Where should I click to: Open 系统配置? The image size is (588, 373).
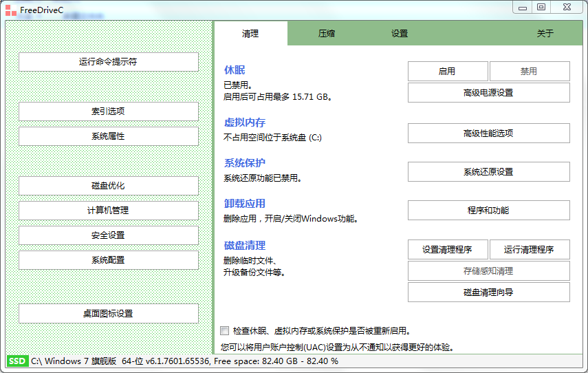pyautogui.click(x=108, y=260)
